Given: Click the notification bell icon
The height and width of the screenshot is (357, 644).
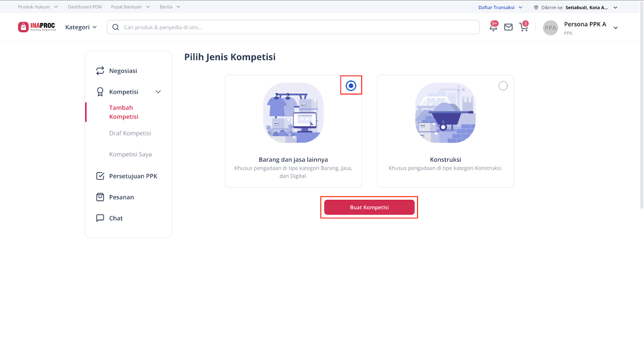Looking at the screenshot, I should (x=493, y=27).
